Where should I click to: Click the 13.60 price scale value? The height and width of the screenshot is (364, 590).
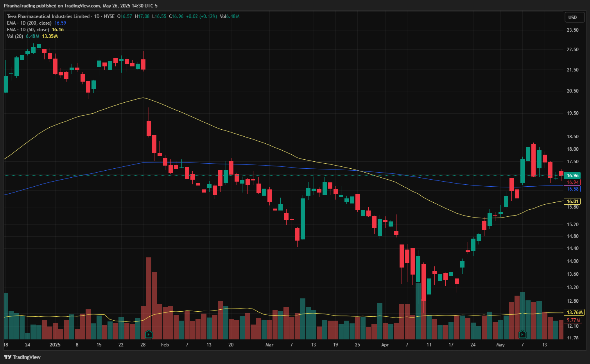pyautogui.click(x=572, y=274)
